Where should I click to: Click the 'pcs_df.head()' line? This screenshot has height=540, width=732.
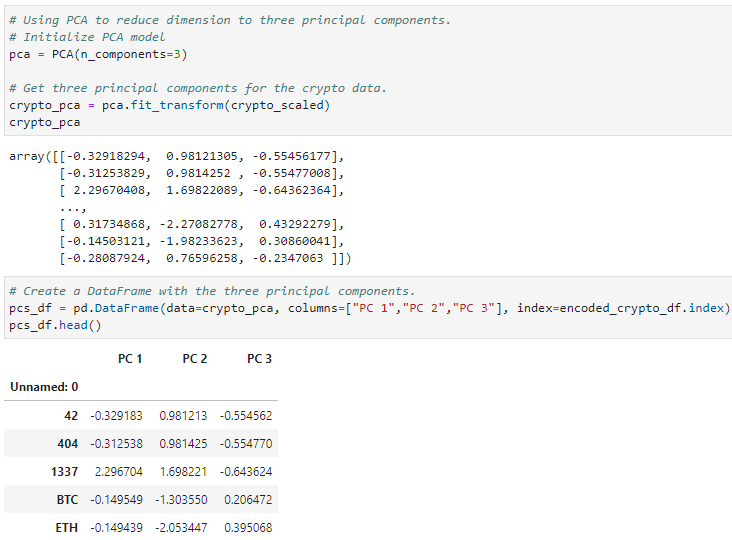[x=55, y=325]
